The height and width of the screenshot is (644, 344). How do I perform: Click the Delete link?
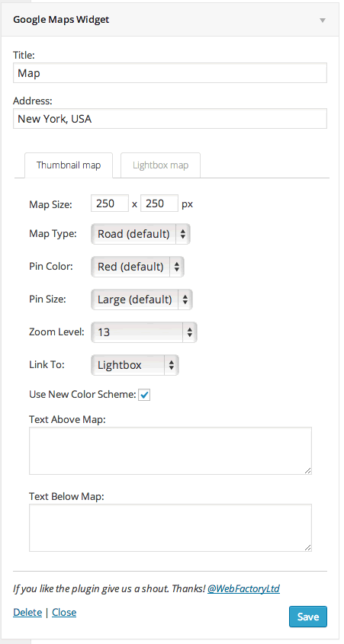[x=27, y=613]
